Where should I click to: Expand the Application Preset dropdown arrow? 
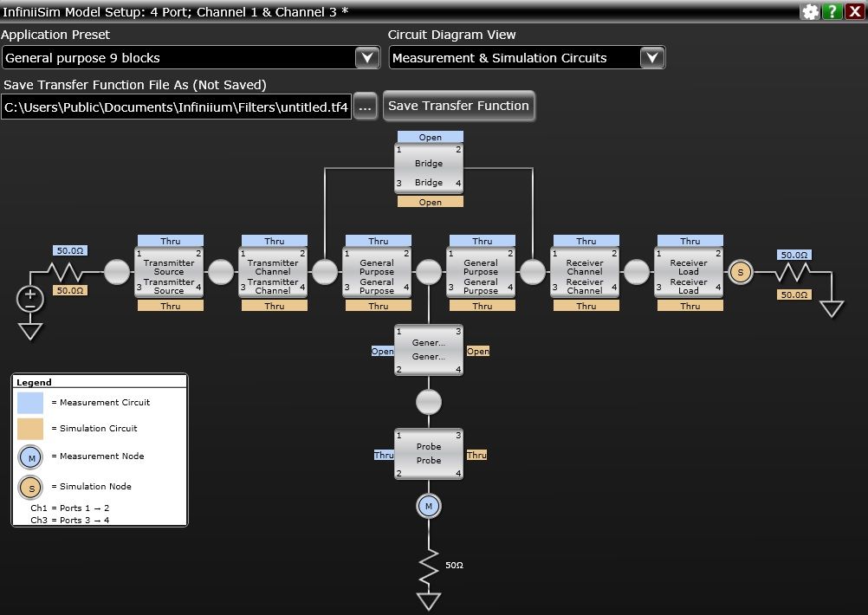coord(367,57)
